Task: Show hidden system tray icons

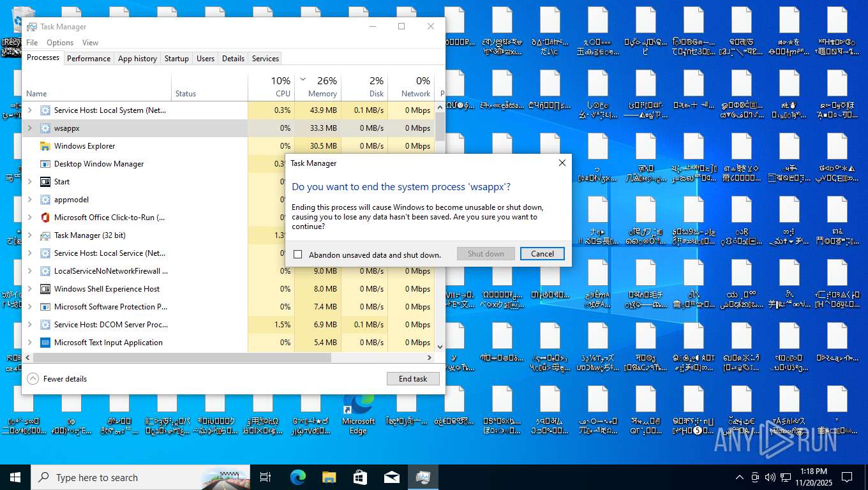Action: pos(740,477)
